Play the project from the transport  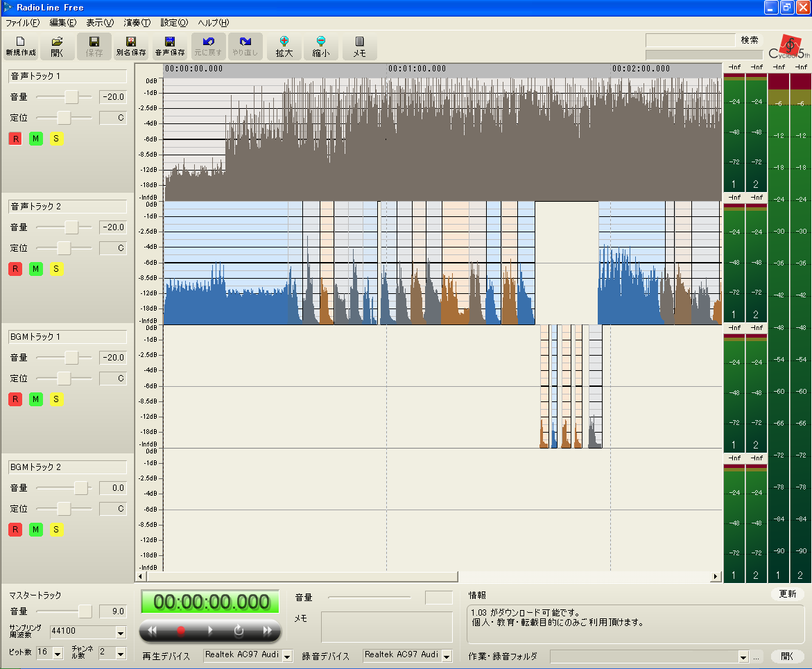point(209,630)
